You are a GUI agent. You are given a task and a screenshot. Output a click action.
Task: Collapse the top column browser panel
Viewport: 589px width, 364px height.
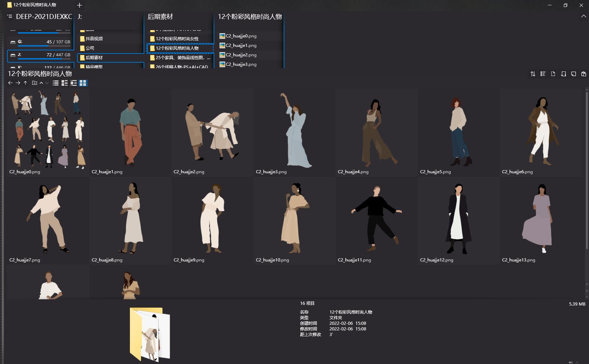(x=583, y=16)
